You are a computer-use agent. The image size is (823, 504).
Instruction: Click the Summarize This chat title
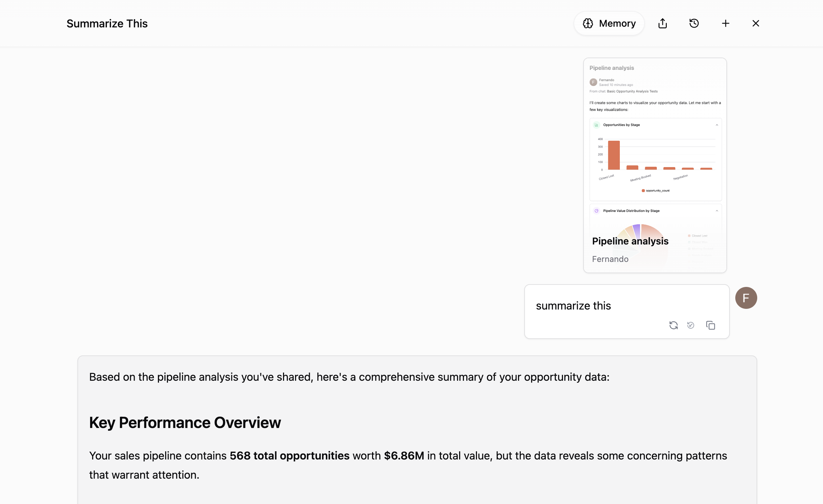(x=107, y=23)
